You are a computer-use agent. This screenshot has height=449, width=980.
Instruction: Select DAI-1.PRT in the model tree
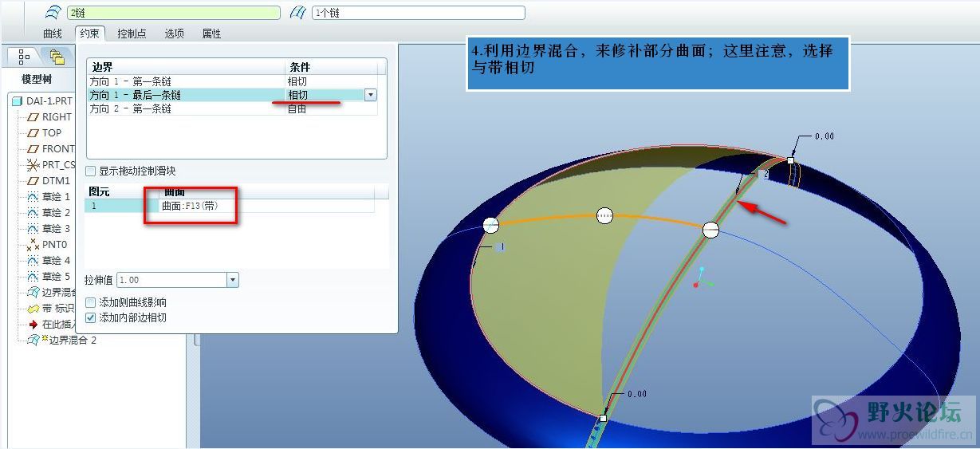(x=49, y=101)
